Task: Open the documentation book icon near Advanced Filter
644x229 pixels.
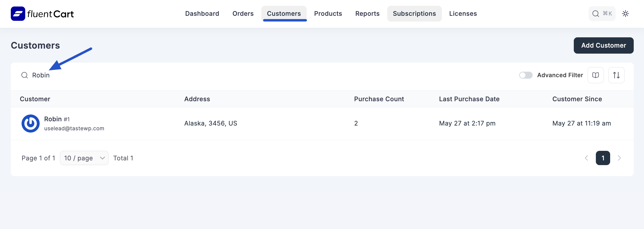Action: [596, 75]
